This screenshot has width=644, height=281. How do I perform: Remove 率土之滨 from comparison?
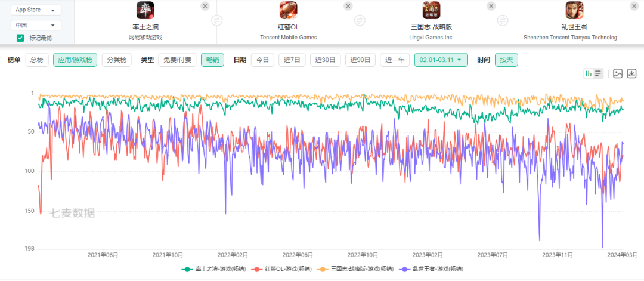205,6
